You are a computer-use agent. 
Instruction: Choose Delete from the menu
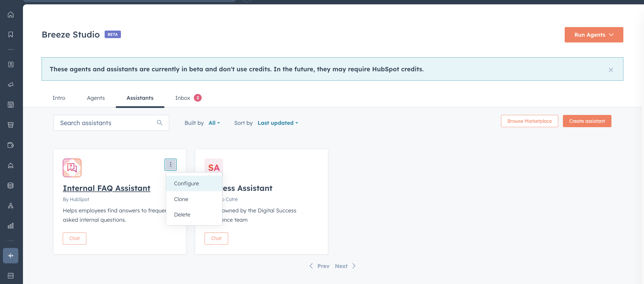(194, 215)
